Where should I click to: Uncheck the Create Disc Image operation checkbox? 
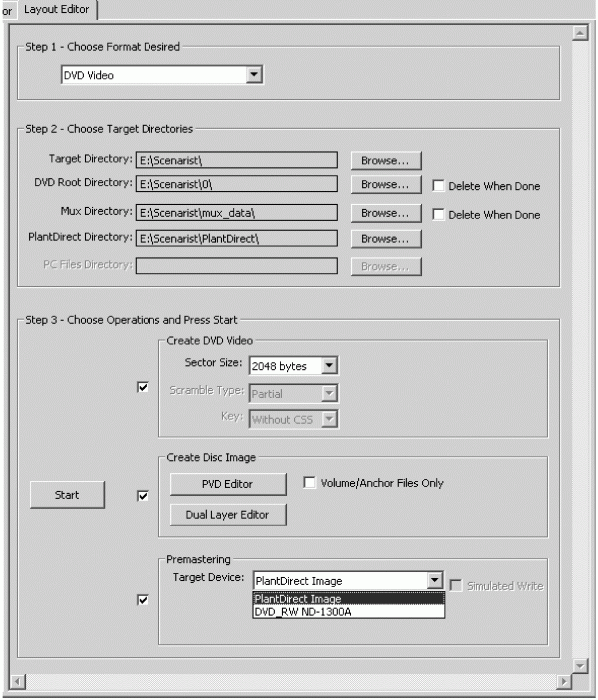coord(143,496)
